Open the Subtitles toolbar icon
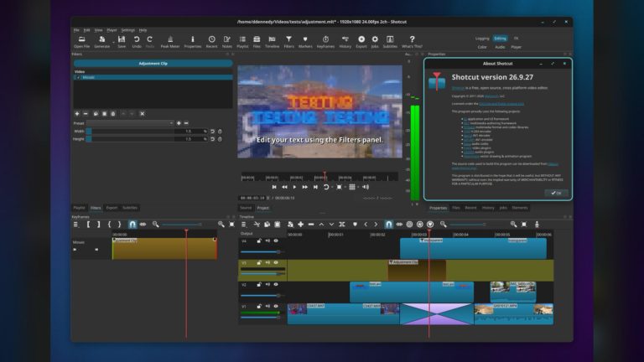Image resolution: width=644 pixels, height=362 pixels. coord(390,41)
